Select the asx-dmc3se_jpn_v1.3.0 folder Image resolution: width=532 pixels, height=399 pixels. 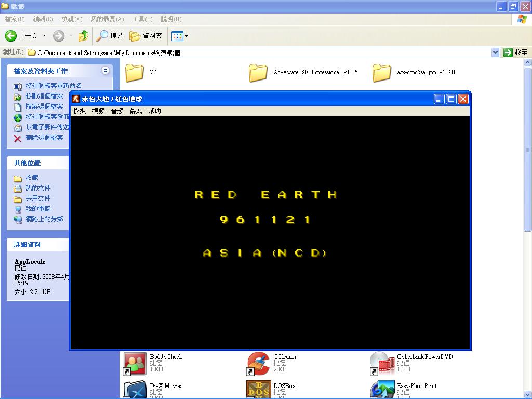(x=382, y=73)
